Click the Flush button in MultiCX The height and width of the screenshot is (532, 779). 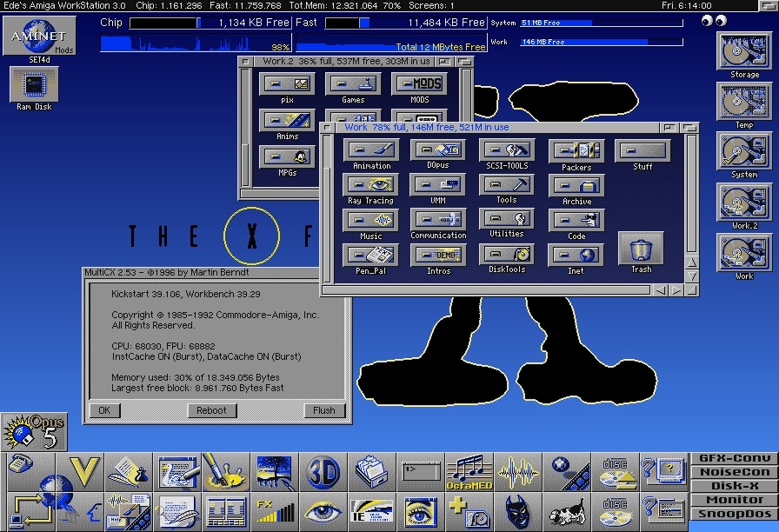324,410
